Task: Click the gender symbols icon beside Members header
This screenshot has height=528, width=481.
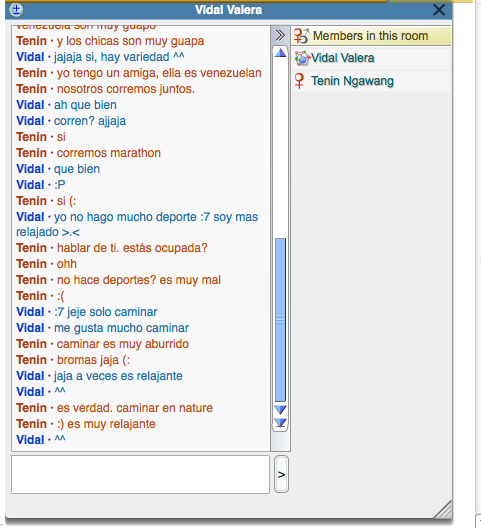Action: coord(301,36)
